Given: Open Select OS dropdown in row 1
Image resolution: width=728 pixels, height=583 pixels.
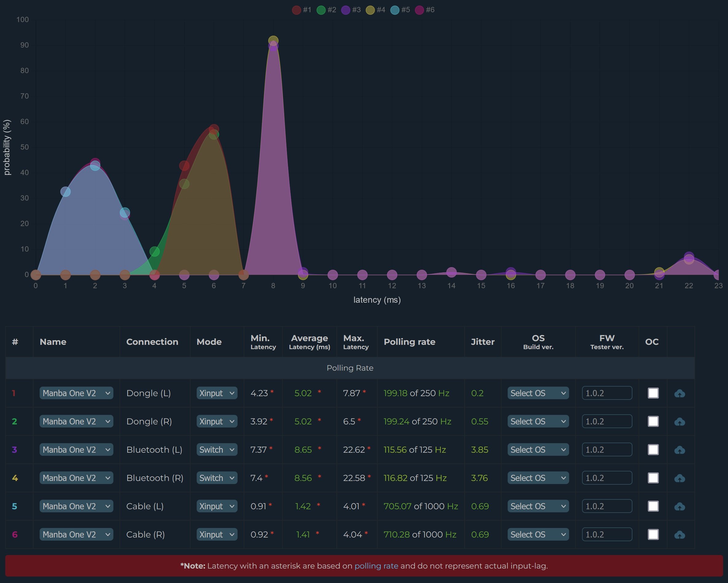Looking at the screenshot, I should [x=538, y=393].
